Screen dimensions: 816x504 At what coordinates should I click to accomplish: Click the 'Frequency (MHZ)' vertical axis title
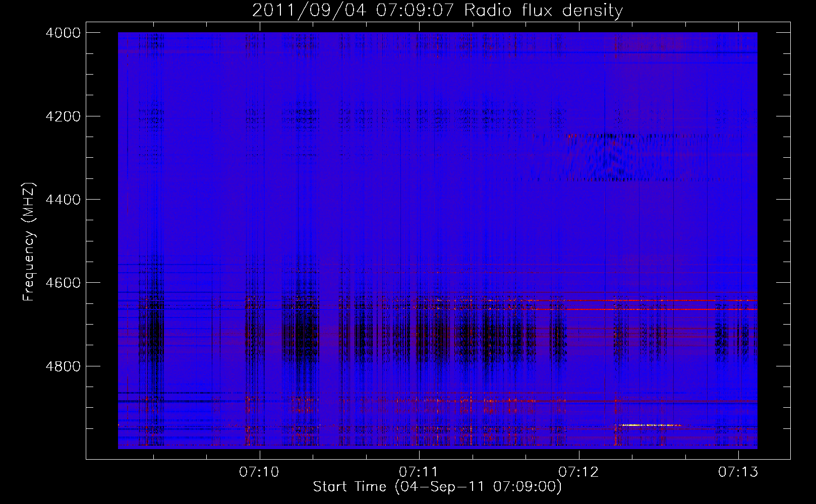pyautogui.click(x=29, y=242)
